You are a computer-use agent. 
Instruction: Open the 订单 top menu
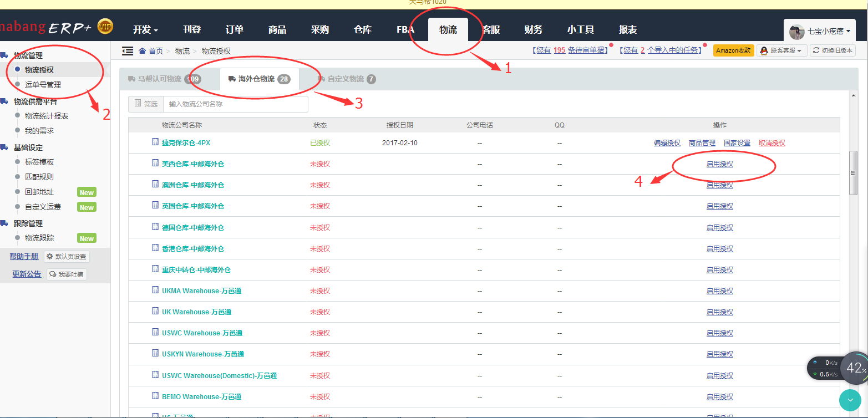[x=235, y=30]
